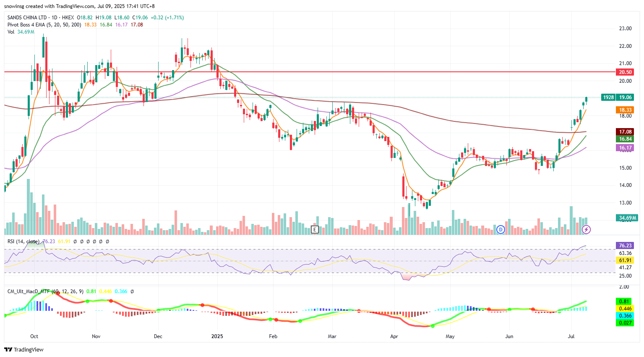644x357 pixels.
Task: Click the Jul label on time axis
Action: 571,336
